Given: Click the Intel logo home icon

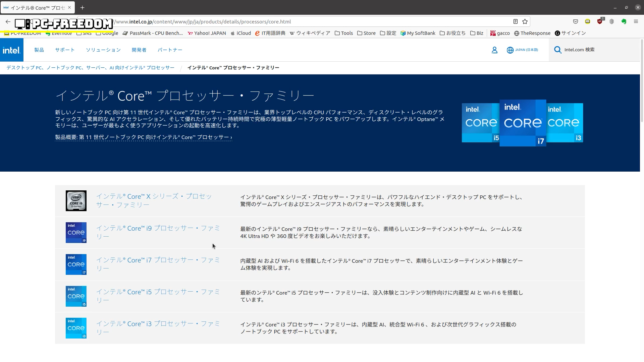Looking at the screenshot, I should [x=12, y=50].
